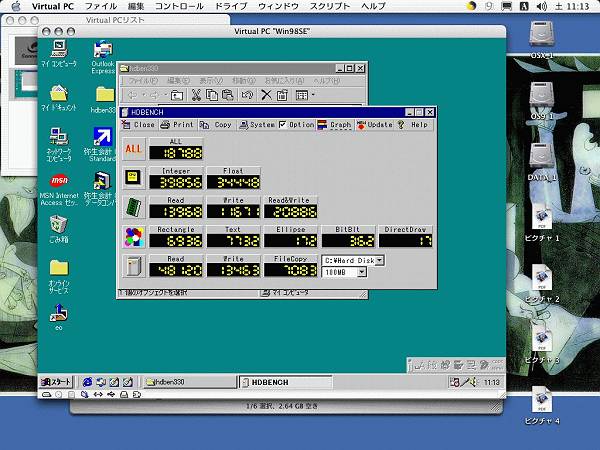Click the Print button in HDBENCH
This screenshot has width=600, height=450.
click(x=177, y=125)
